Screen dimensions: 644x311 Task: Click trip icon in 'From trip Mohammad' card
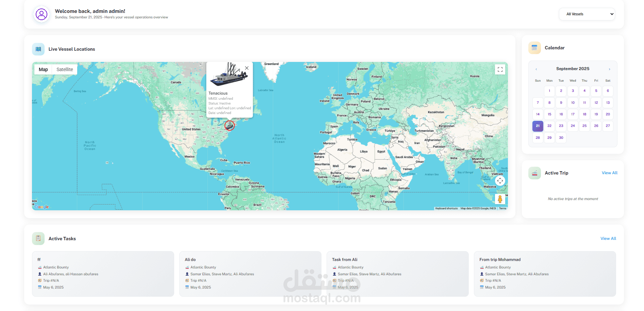click(482, 281)
